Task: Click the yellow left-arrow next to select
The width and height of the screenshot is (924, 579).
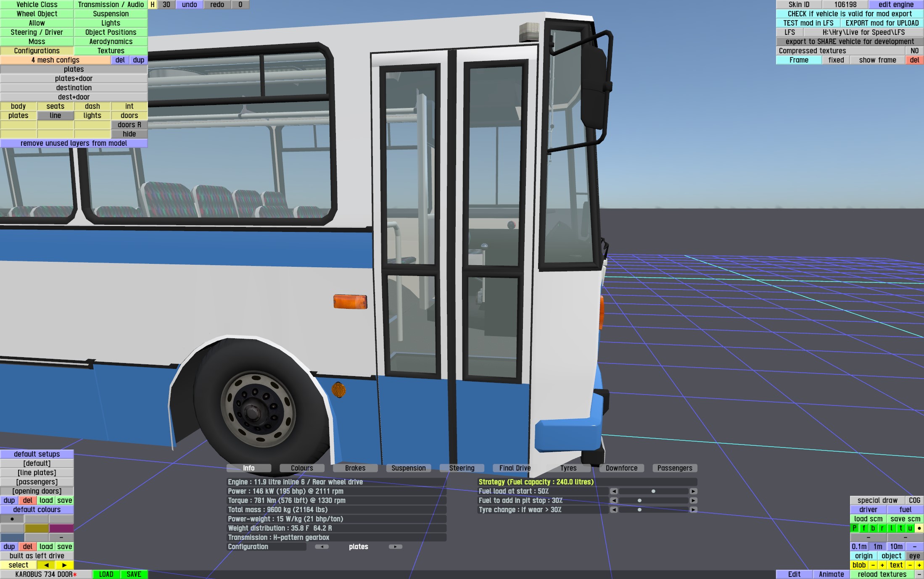Action: click(46, 565)
